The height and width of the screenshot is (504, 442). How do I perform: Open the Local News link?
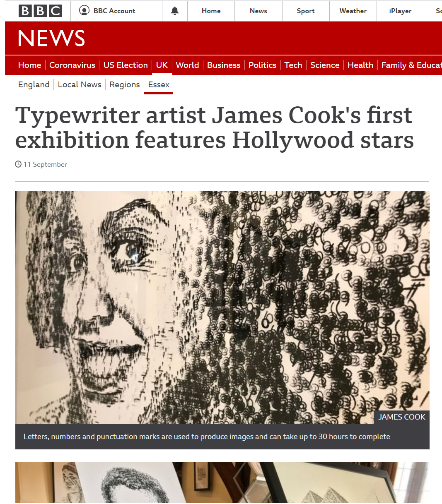point(80,84)
